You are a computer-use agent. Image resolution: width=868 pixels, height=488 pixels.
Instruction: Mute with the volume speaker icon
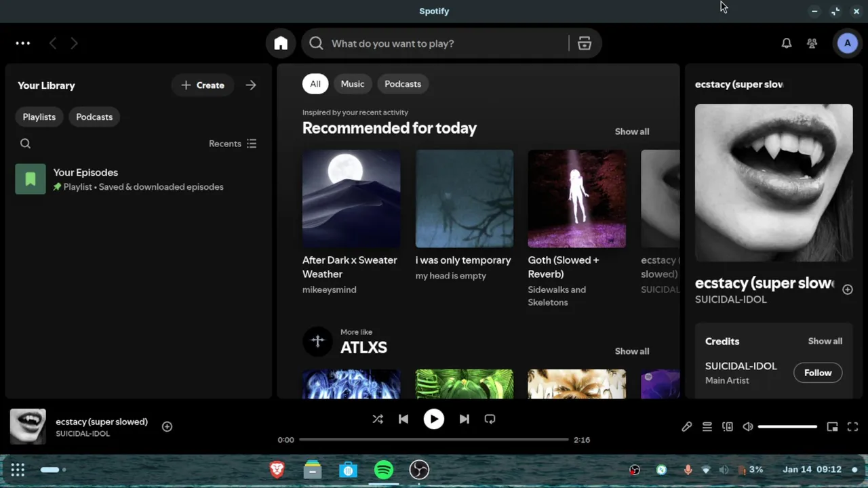point(748,426)
